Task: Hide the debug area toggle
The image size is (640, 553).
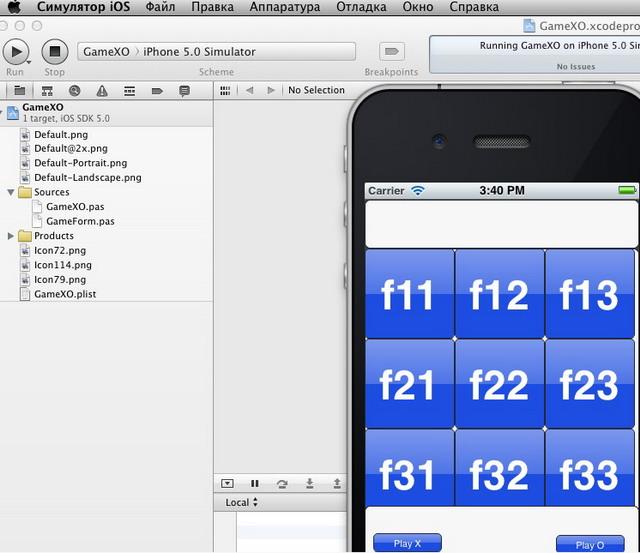Action: (227, 483)
